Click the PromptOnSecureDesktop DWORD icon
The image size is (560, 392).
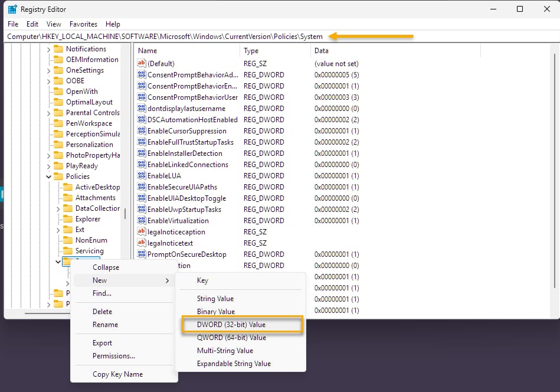tap(142, 254)
